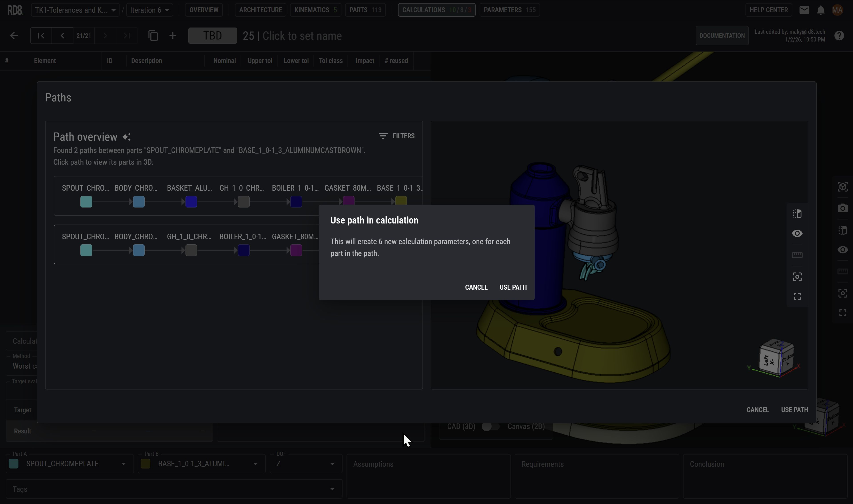The image size is (853, 504).
Task: Open the notifications bell
Action: [x=820, y=10]
